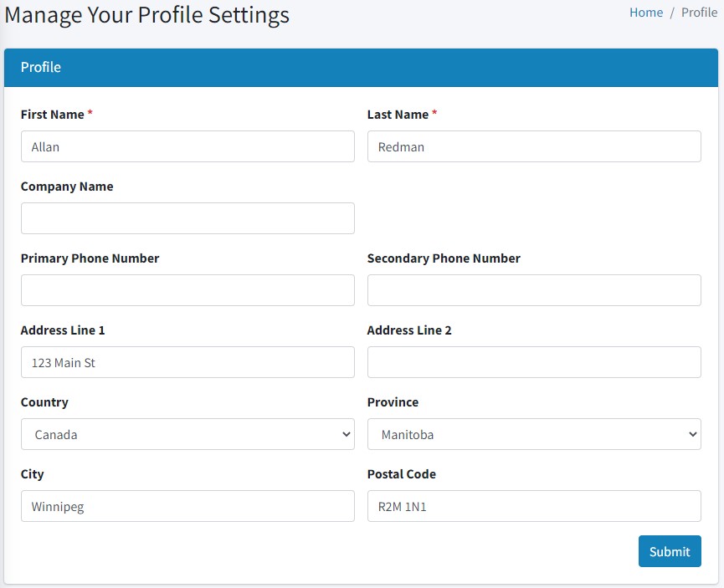Select the Primary Phone Number input

187,290
